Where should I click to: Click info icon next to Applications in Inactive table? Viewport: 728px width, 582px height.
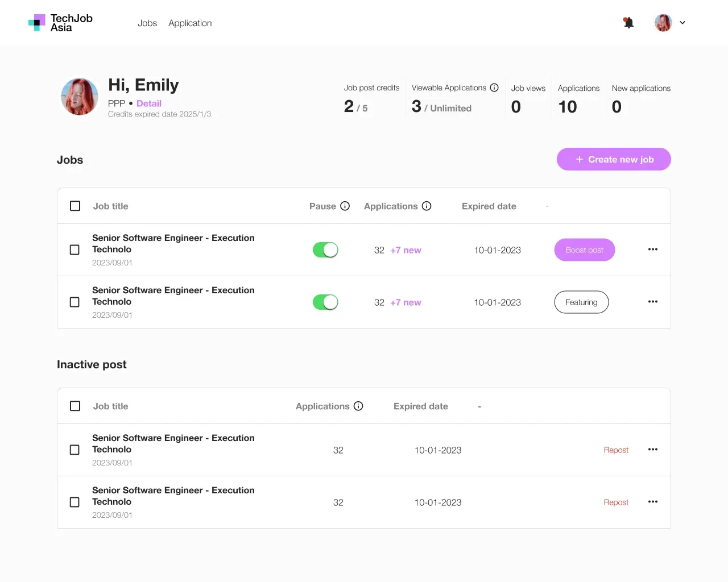[358, 406]
